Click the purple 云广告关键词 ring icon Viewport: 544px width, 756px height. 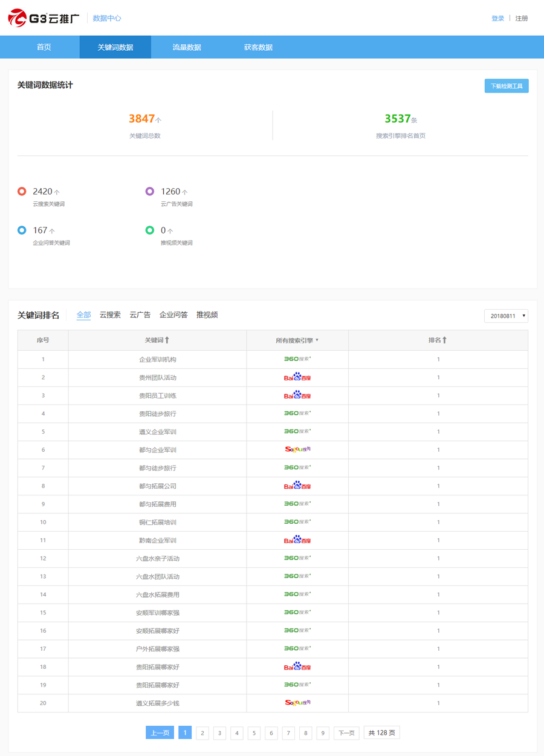click(150, 191)
